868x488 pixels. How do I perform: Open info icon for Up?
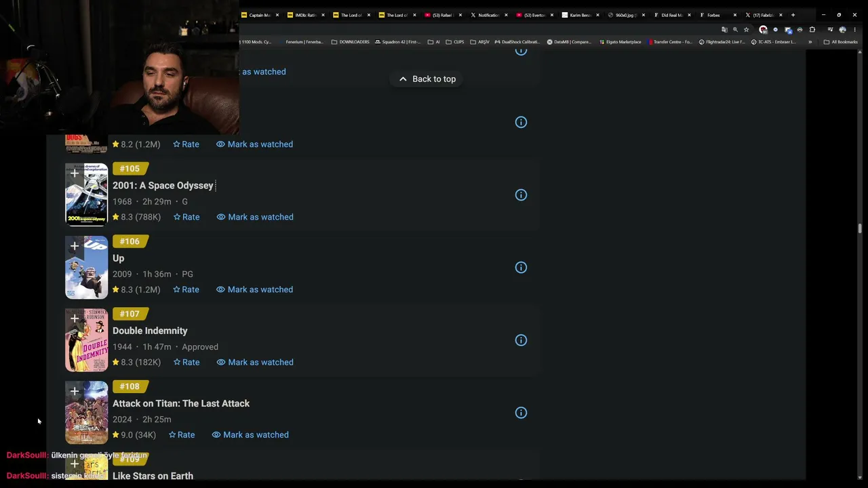click(521, 268)
